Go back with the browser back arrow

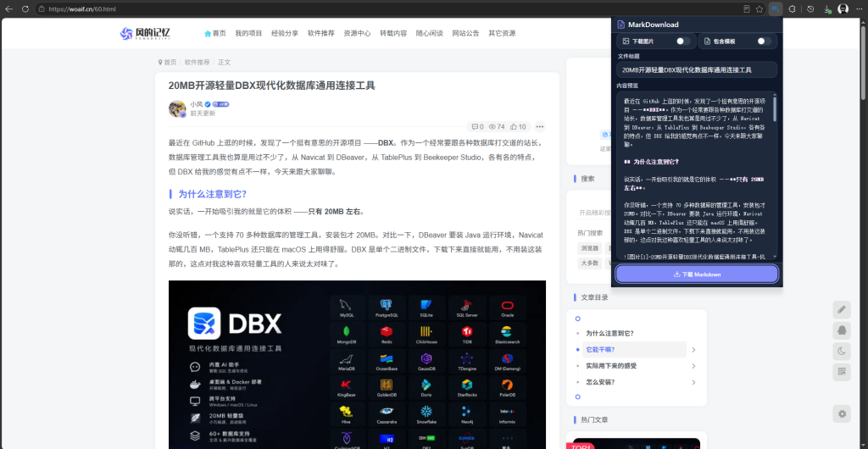(x=8, y=8)
